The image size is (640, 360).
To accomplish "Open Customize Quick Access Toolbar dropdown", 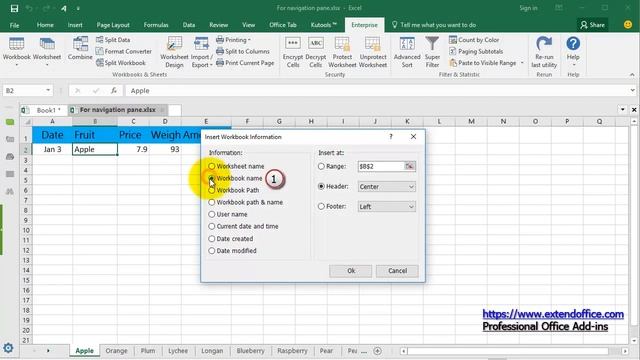I will pos(78,8).
